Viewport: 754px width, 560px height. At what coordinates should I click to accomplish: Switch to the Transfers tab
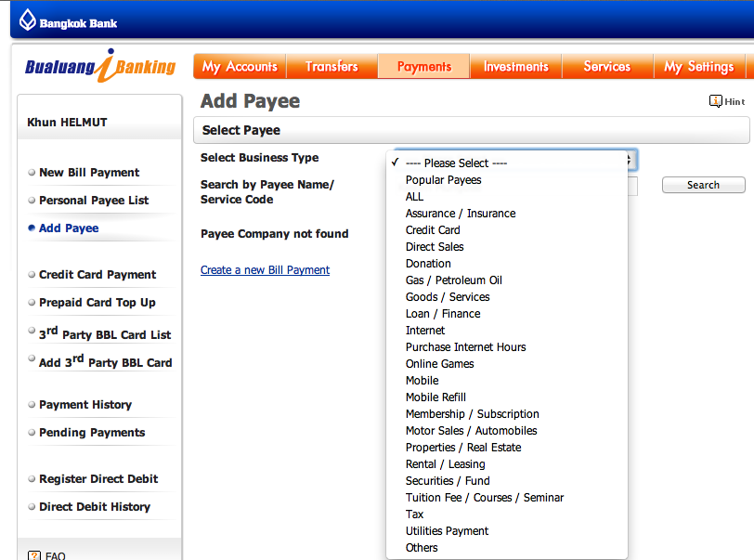(331, 66)
